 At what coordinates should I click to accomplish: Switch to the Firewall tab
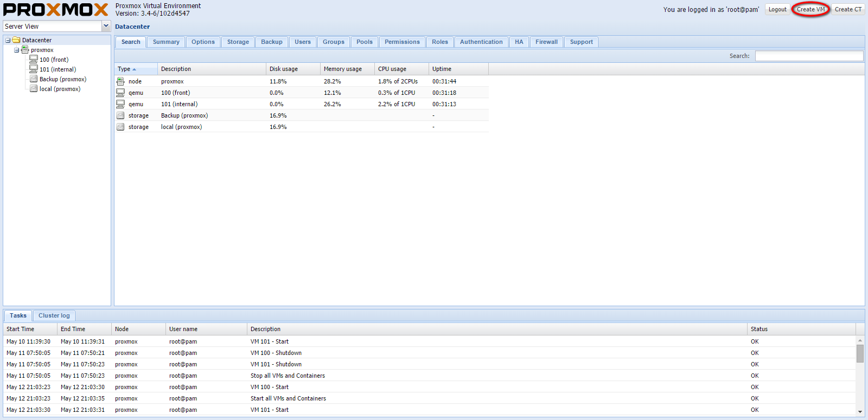point(546,42)
